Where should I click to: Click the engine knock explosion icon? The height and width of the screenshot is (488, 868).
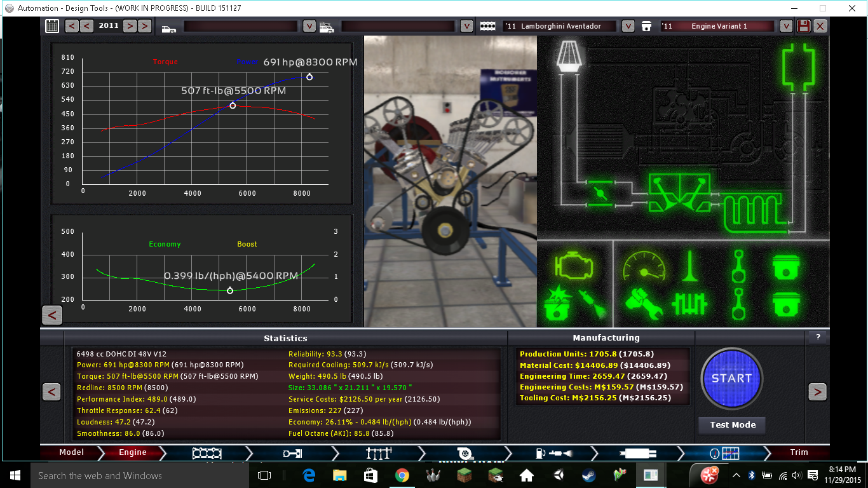click(x=557, y=303)
